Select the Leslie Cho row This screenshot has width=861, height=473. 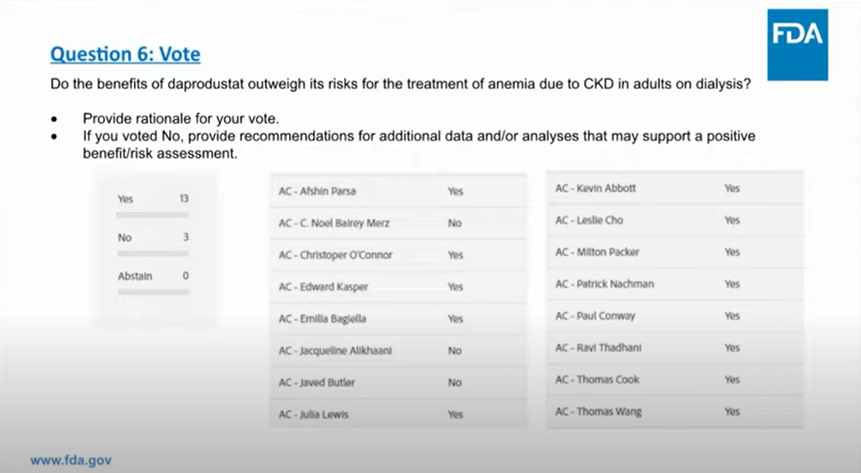674,220
